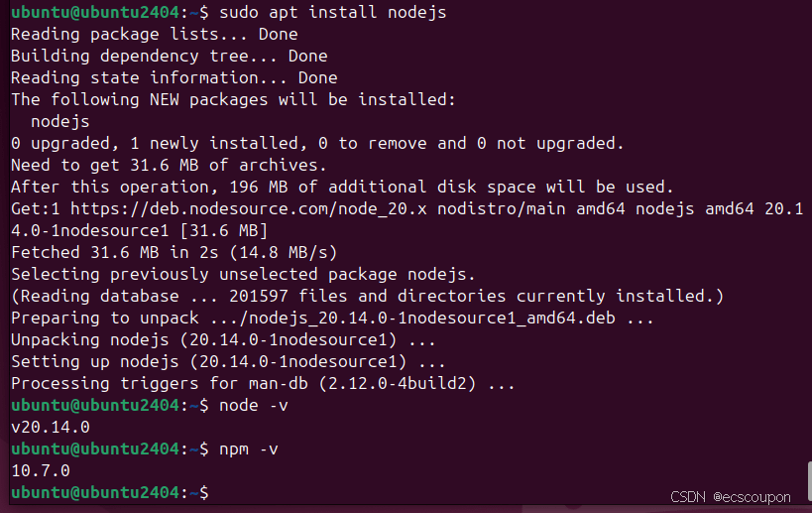Click the nodejs package name under NEW packages
This screenshot has height=513, width=812.
pos(60,122)
